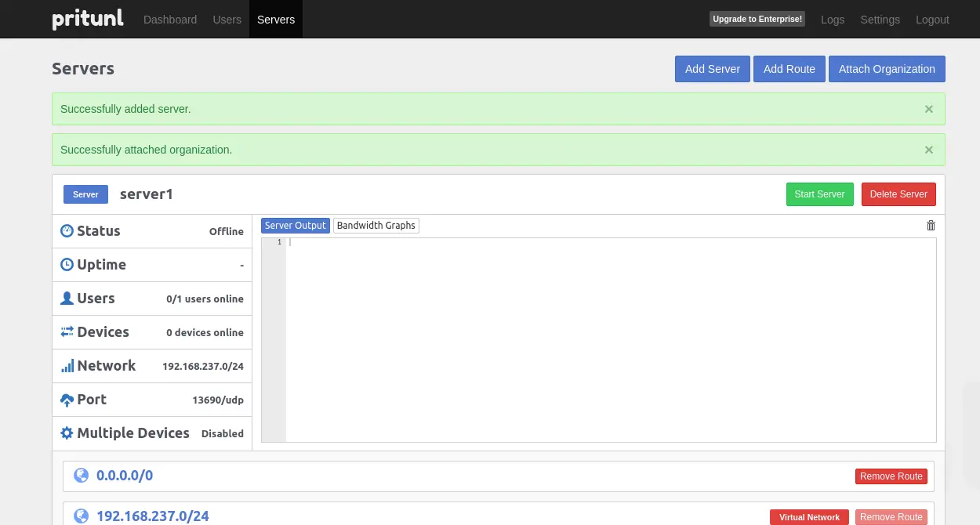The image size is (980, 525).
Task: Click the Virtual Network label
Action: (x=809, y=517)
